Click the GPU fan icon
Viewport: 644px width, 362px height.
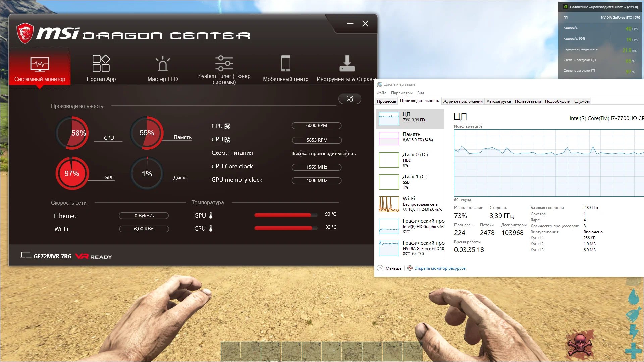[227, 140]
